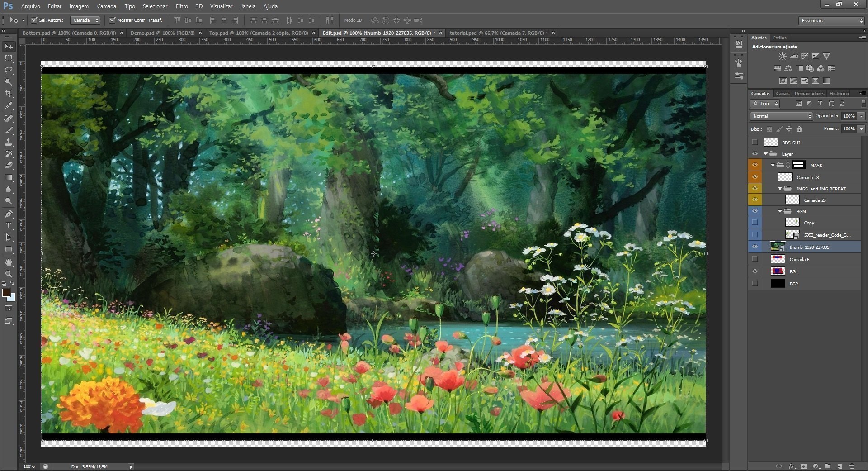868x471 pixels.
Task: Toggle Sel. Autom. checkbox
Action: (x=34, y=20)
